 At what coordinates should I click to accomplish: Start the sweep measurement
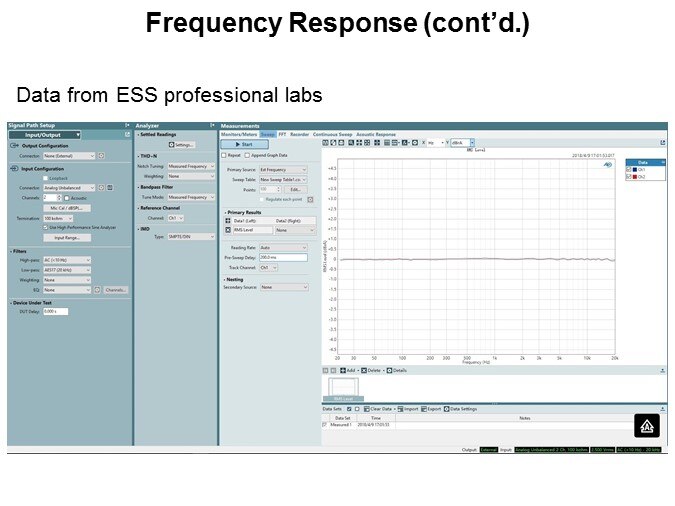(x=243, y=144)
